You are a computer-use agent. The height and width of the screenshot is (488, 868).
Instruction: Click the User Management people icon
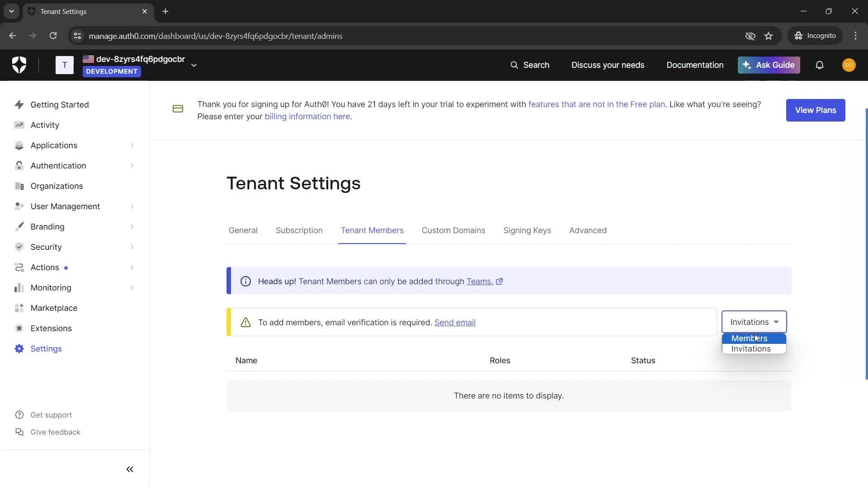coord(19,206)
